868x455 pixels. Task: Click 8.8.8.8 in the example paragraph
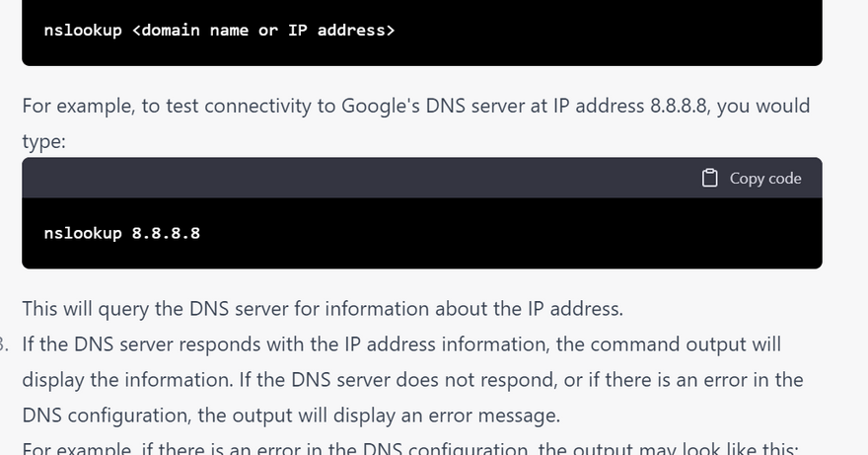pos(679,107)
